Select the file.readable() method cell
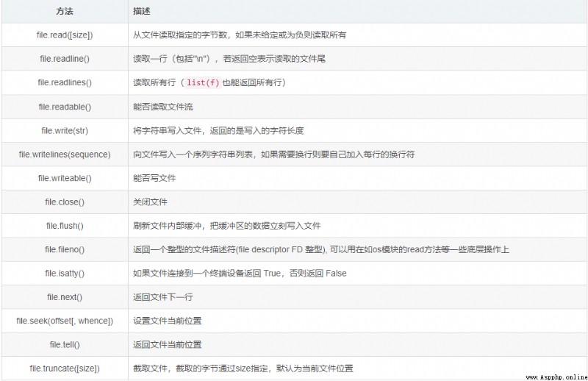 (65, 107)
